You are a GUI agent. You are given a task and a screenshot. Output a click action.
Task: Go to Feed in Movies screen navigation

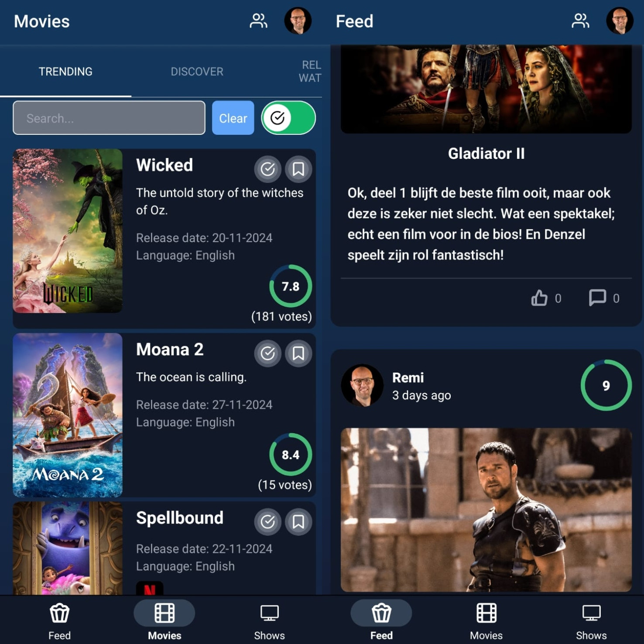click(59, 621)
